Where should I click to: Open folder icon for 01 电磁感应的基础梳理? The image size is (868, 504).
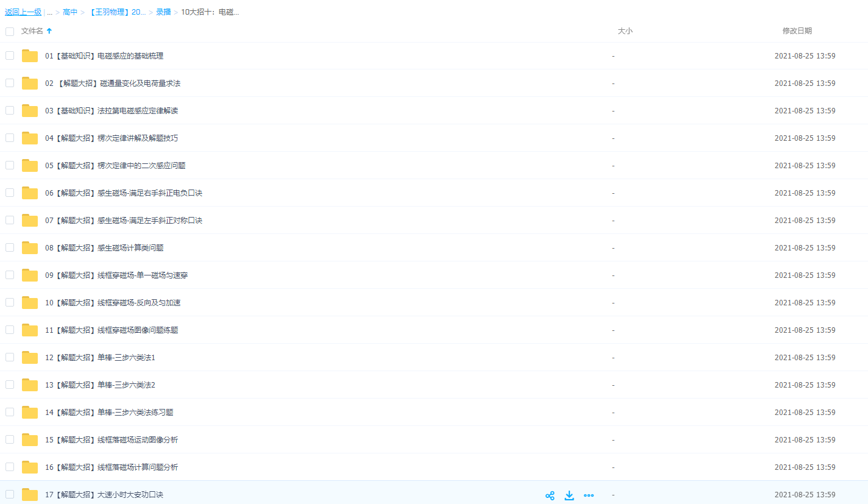(30, 56)
